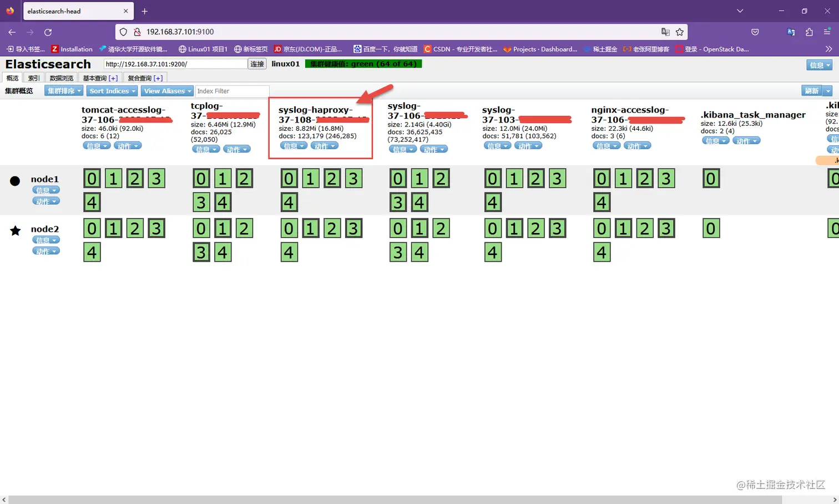Select shard 0 of .kibana_task_manager on node2
This screenshot has width=839, height=504.
pos(711,228)
